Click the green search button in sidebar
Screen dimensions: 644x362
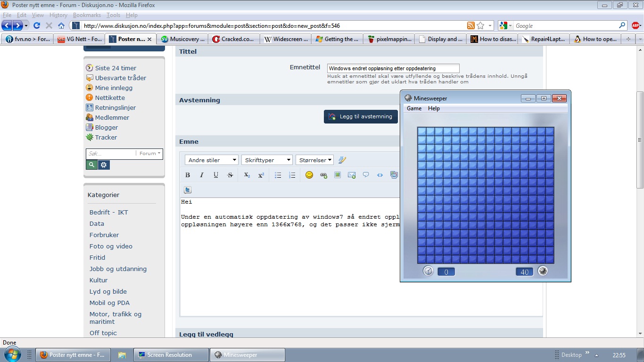point(92,165)
